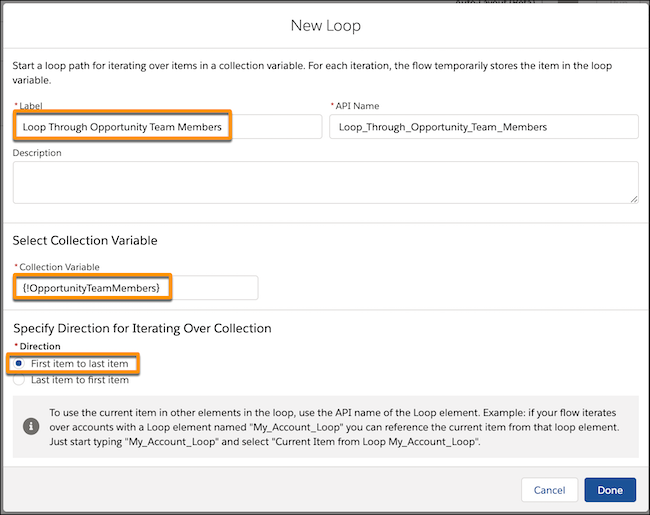The height and width of the screenshot is (515, 650).
Task: Click the Label field with loop name
Action: 167,126
